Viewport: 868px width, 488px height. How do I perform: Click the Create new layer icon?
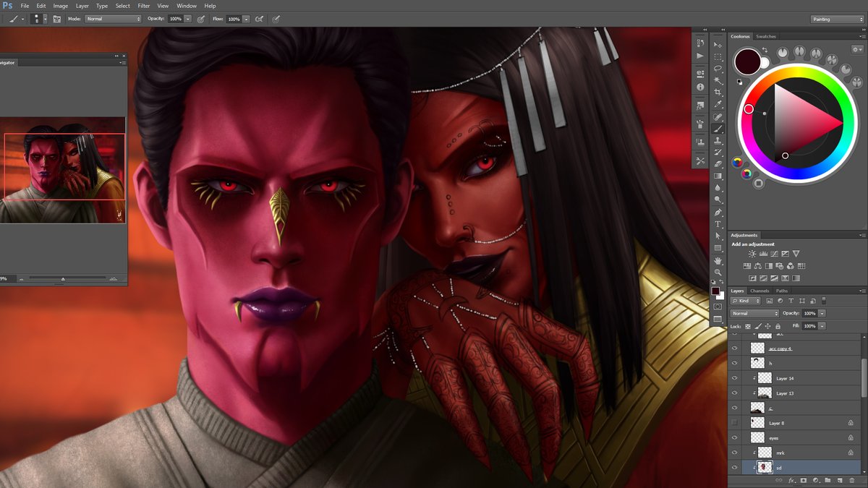point(840,480)
